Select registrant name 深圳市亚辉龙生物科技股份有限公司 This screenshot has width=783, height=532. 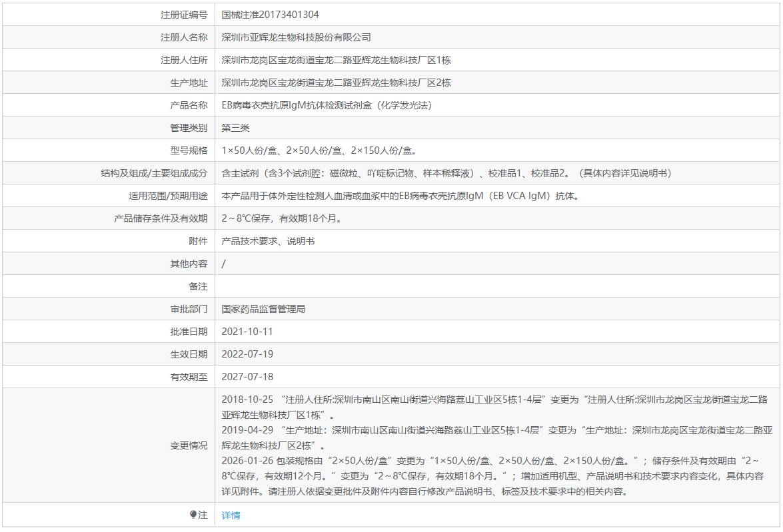[296, 37]
